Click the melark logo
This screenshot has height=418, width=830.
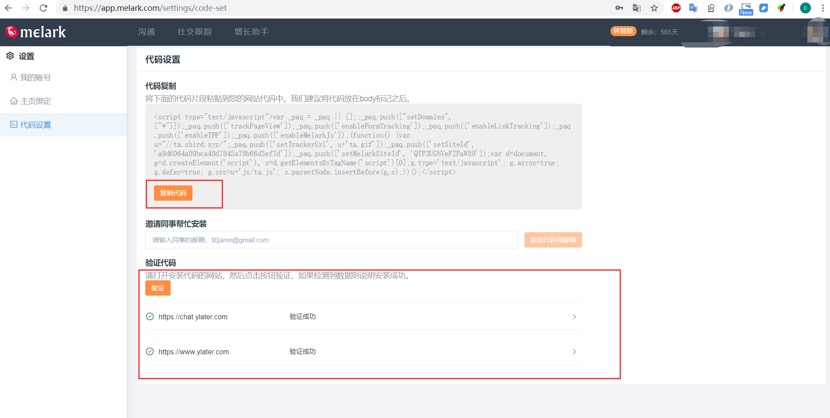pos(36,32)
